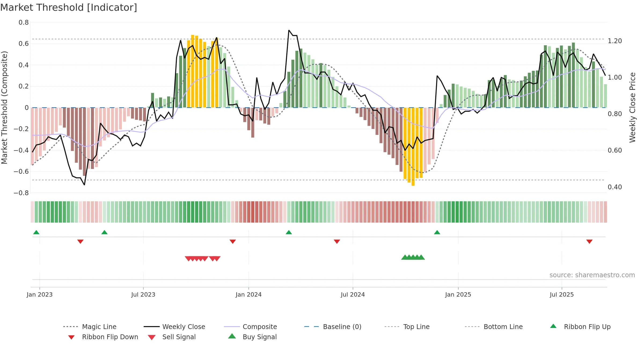Click the first ribbon flip up marker in January 2023
The width and height of the screenshot is (644, 362).
36,232
